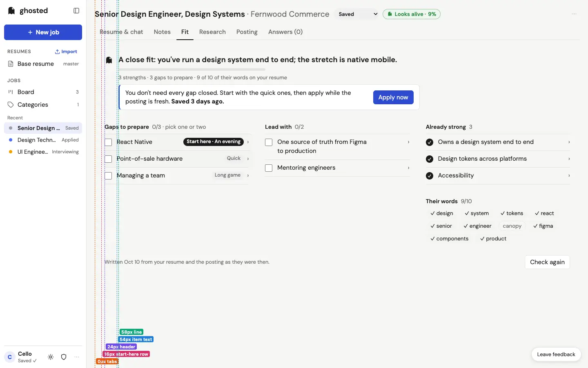
Task: Click the ghost icon beside the fit summary
Action: coord(109,60)
